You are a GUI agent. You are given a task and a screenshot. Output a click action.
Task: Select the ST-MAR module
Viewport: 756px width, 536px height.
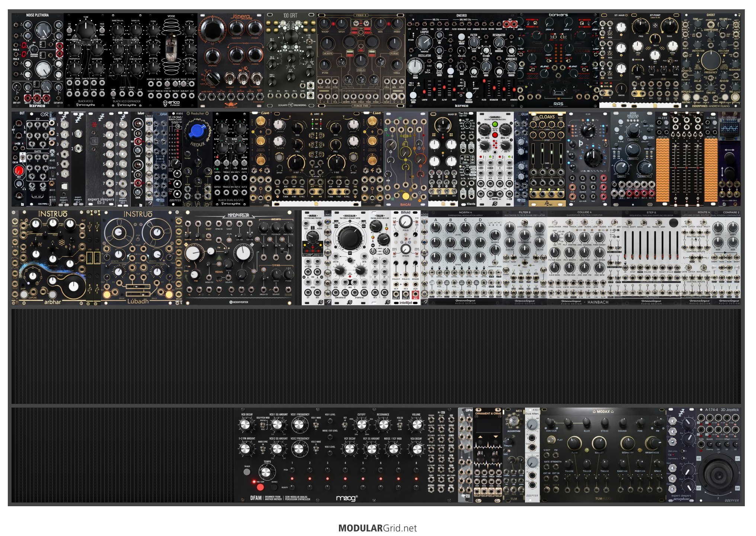614,61
